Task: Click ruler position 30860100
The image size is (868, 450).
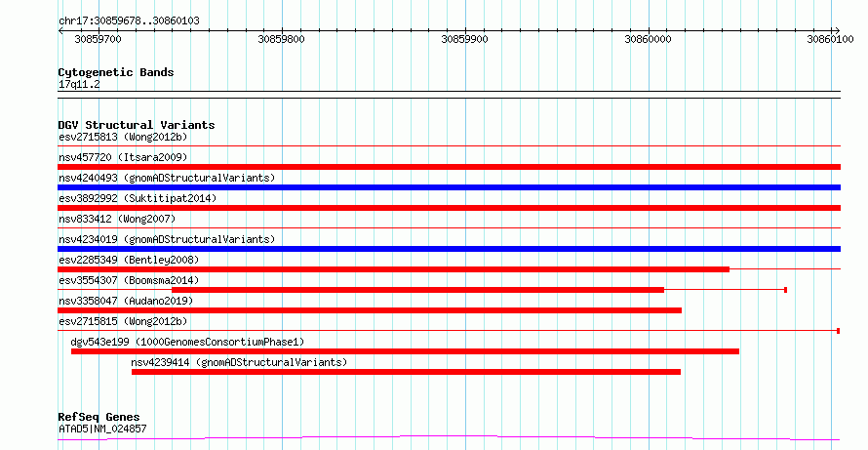Action: 830,39
